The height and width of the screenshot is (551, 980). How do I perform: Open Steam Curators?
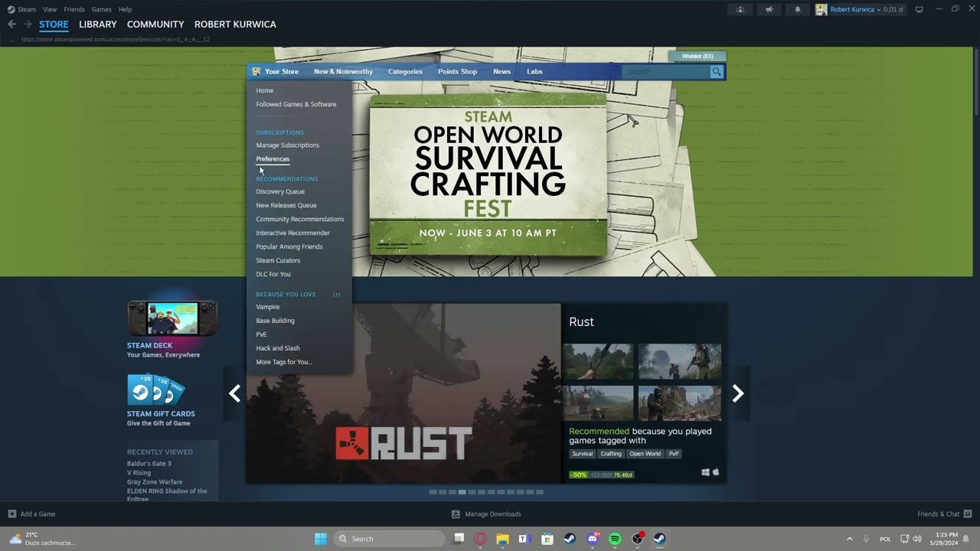[x=277, y=261]
